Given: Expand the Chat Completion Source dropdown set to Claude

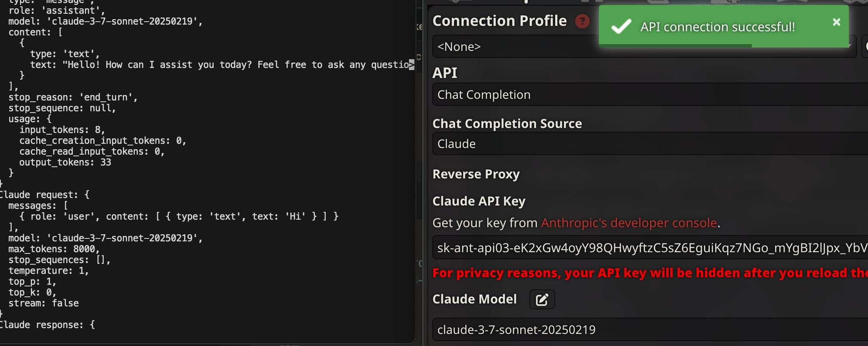Looking at the screenshot, I should click(650, 144).
